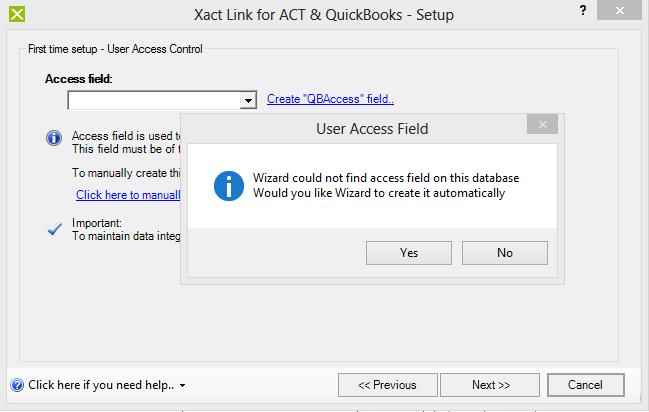This screenshot has width=649, height=412.
Task: Click the round blue help icon at bottom left
Action: pyautogui.click(x=17, y=385)
